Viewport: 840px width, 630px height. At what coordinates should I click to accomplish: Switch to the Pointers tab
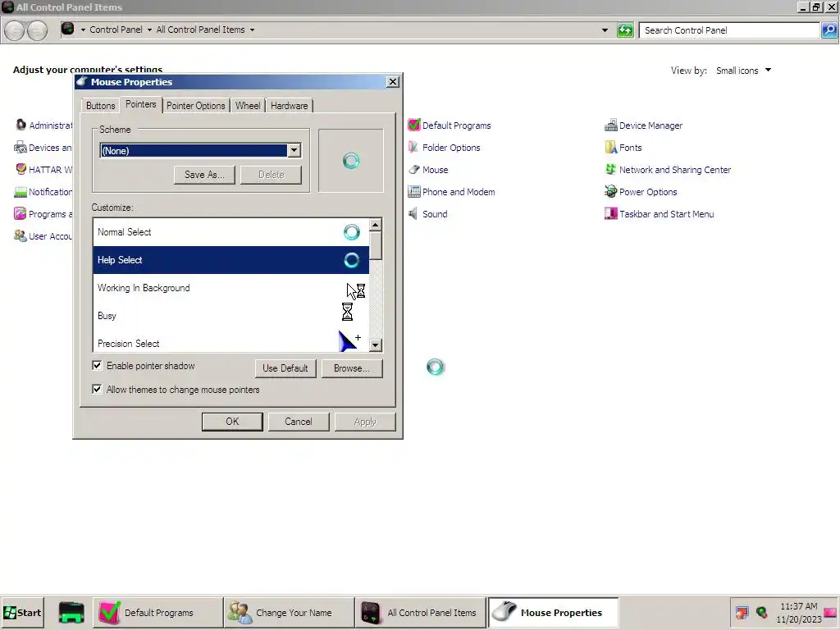141,104
